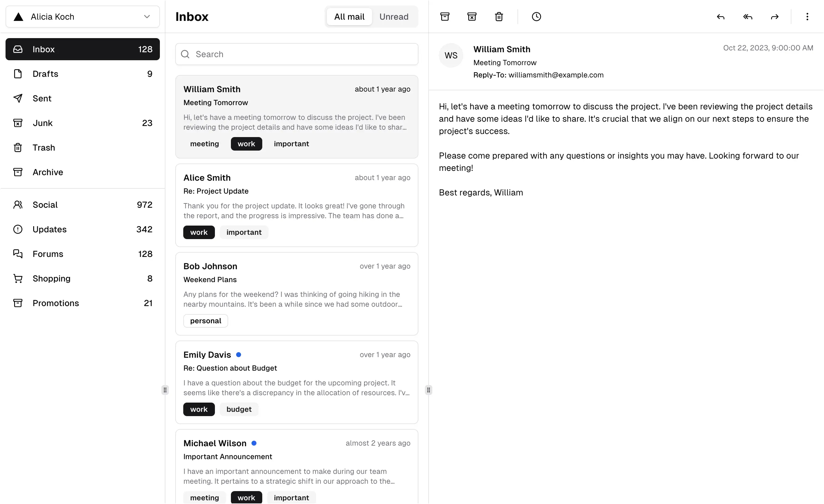Screen dimensions: 824x504
Task: Open the three-dot more options menu
Action: tap(807, 16)
